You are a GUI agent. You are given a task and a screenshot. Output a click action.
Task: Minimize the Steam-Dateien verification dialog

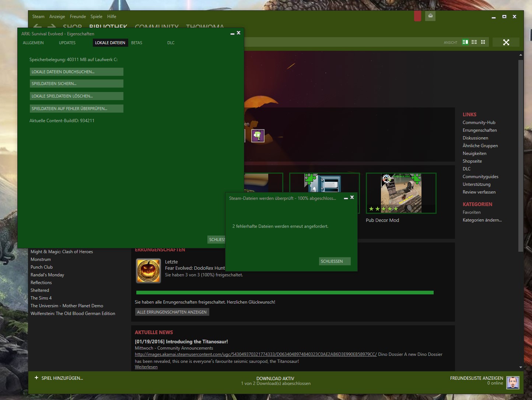coord(346,198)
